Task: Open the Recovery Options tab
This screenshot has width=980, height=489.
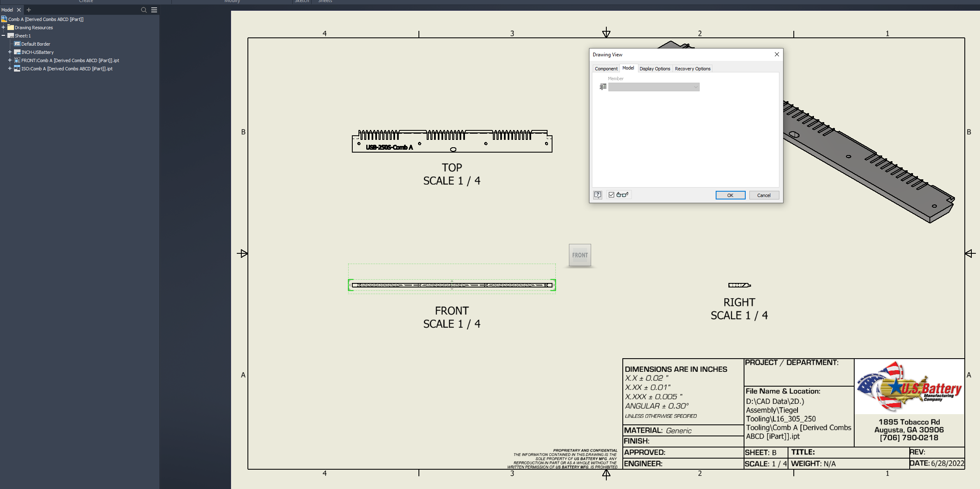Action: [692, 68]
